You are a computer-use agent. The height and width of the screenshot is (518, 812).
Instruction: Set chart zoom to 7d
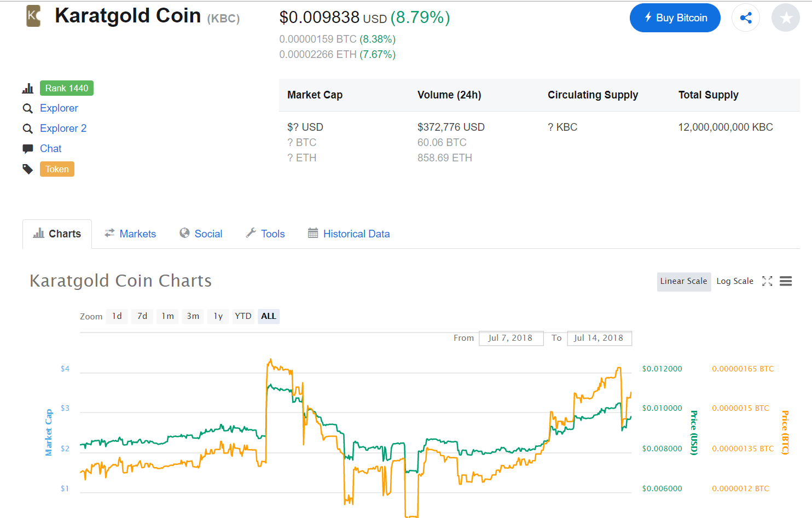coord(142,316)
